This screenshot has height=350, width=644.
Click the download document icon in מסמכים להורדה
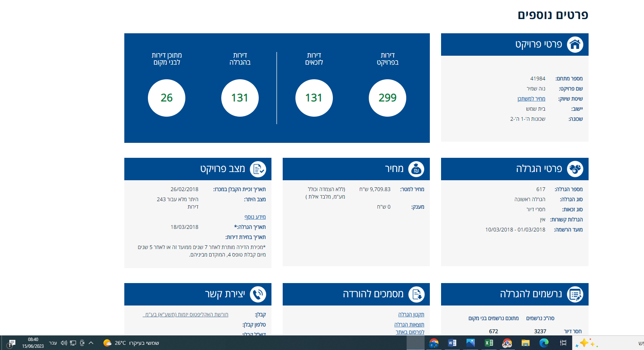[416, 294]
